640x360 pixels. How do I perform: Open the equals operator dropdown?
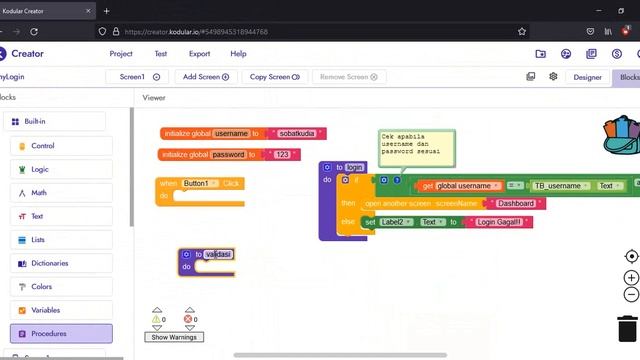pyautogui.click(x=515, y=185)
